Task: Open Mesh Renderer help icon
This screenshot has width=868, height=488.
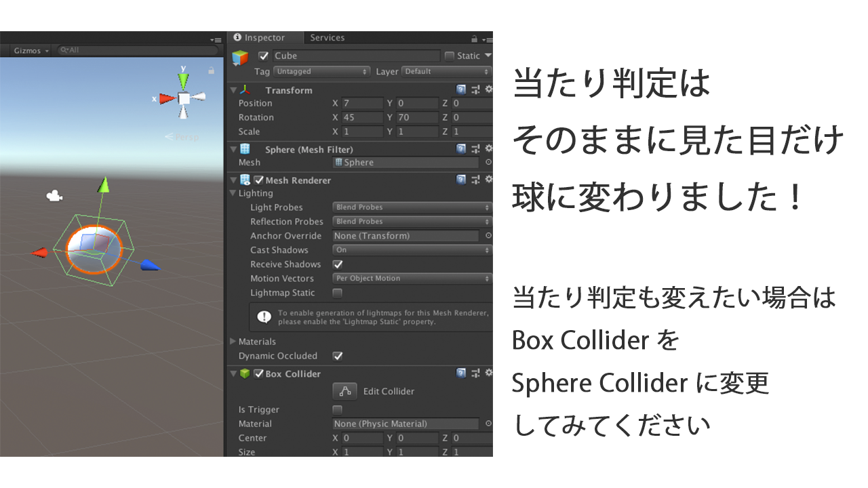Action: tap(461, 180)
